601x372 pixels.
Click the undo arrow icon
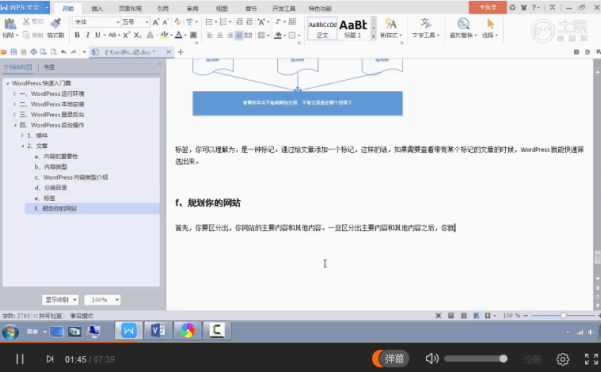pyautogui.click(x=64, y=52)
